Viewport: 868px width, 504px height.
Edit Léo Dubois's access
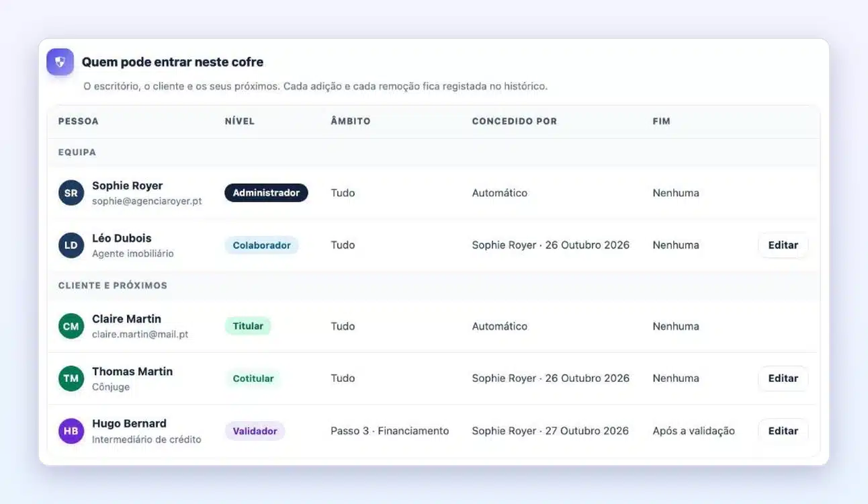(x=783, y=245)
